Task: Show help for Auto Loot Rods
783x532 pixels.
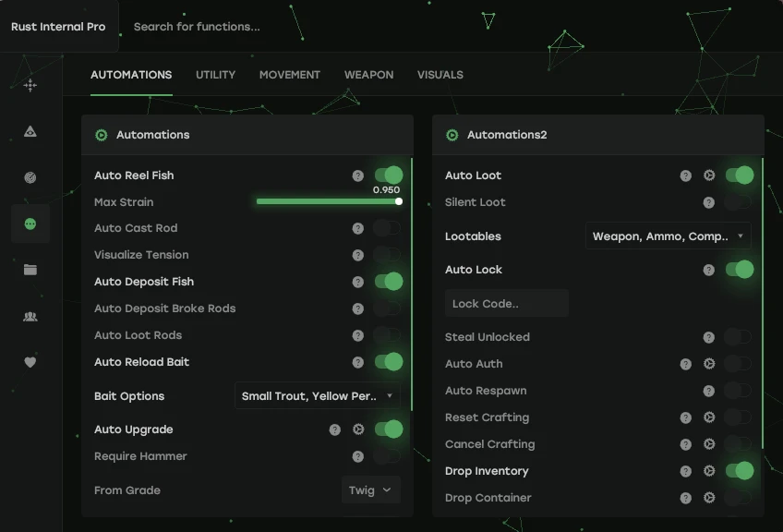Action: [357, 335]
